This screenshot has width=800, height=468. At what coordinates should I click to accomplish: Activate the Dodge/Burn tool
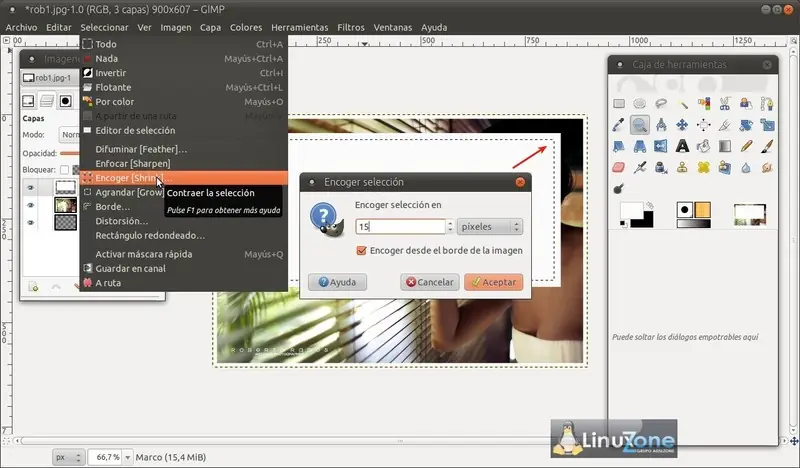[x=619, y=189]
